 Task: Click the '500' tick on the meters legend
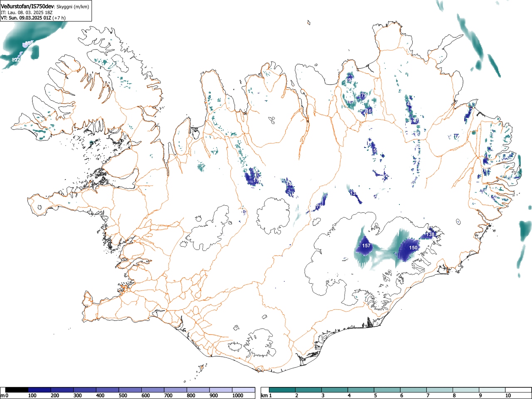pos(123,396)
